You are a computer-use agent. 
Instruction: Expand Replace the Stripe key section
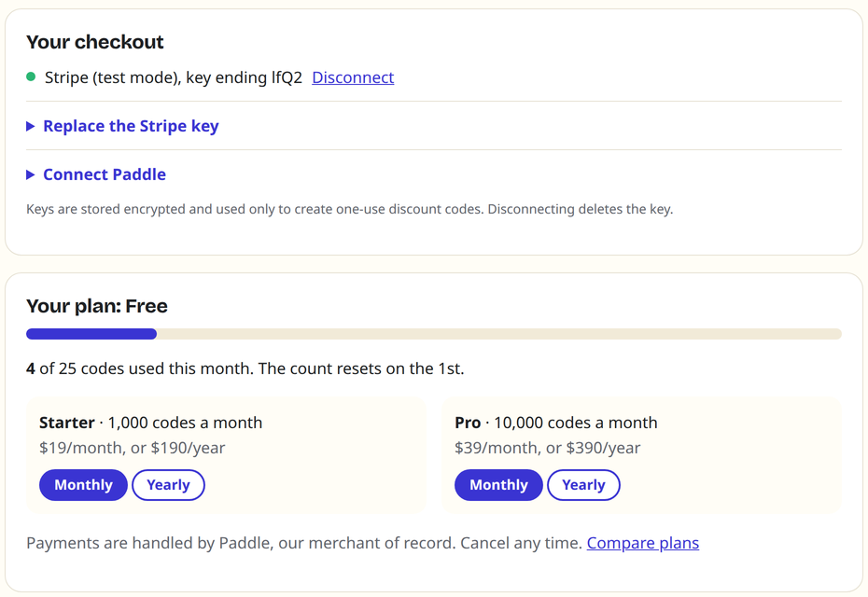pos(122,126)
